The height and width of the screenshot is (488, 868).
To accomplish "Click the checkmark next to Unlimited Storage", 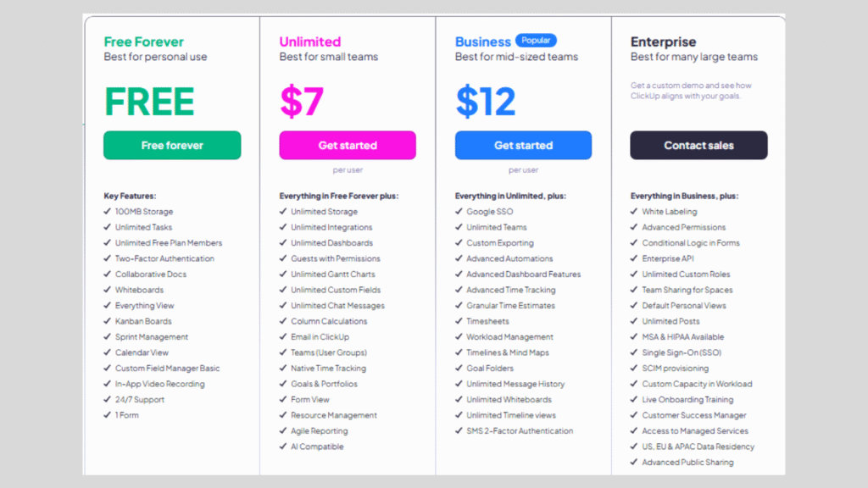I will point(283,211).
